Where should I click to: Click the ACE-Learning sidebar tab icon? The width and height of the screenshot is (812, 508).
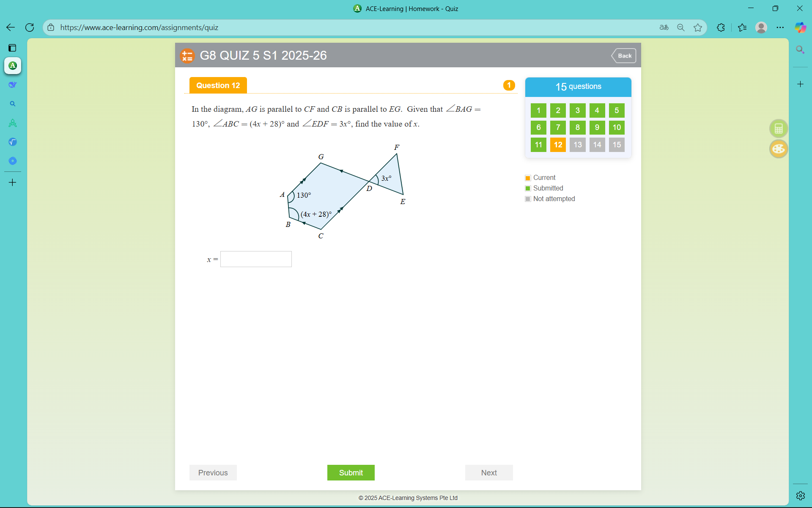pyautogui.click(x=13, y=66)
